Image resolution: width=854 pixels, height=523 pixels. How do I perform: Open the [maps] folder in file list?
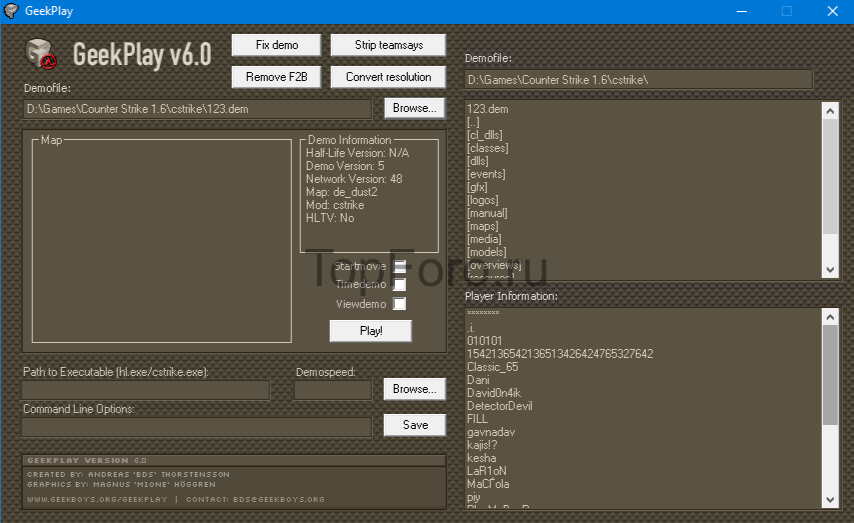pos(483,226)
